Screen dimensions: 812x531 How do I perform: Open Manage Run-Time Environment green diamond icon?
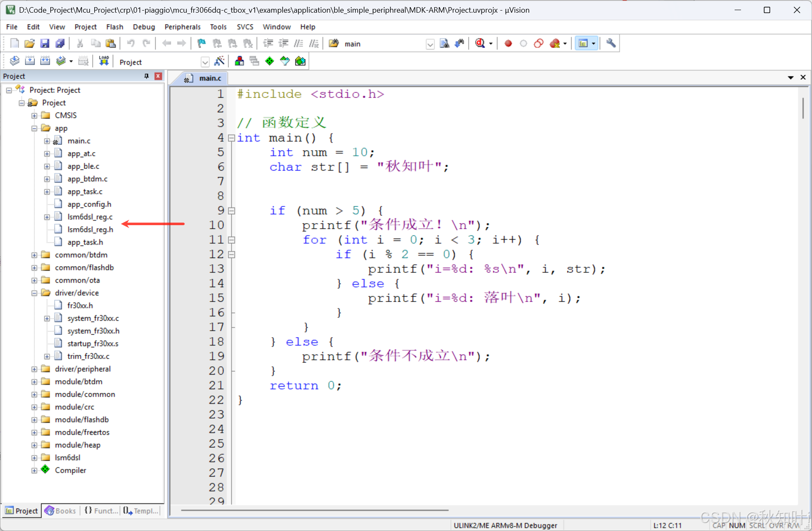coord(269,61)
